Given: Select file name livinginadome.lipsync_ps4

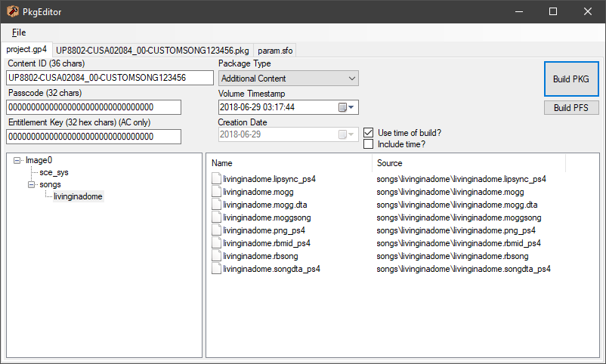Looking at the screenshot, I should pos(270,179).
